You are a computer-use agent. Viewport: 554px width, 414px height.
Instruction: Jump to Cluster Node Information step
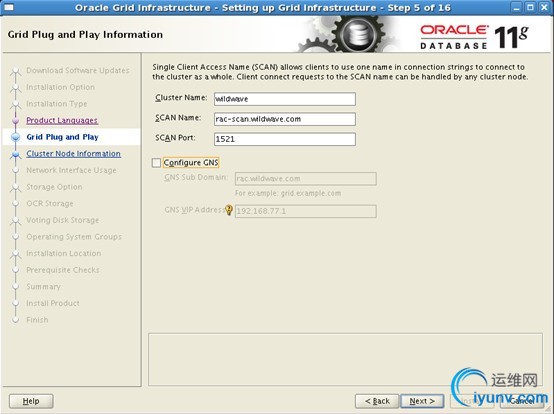pos(73,154)
